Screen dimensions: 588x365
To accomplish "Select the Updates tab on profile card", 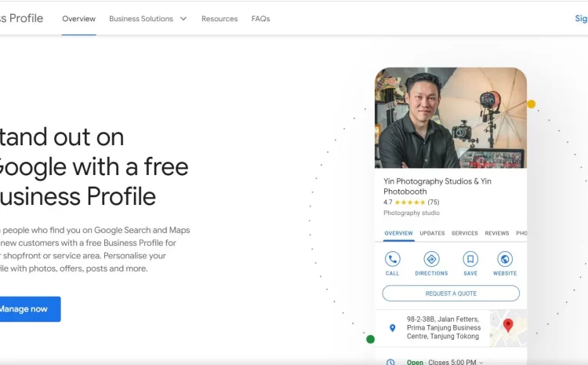I will click(x=432, y=233).
